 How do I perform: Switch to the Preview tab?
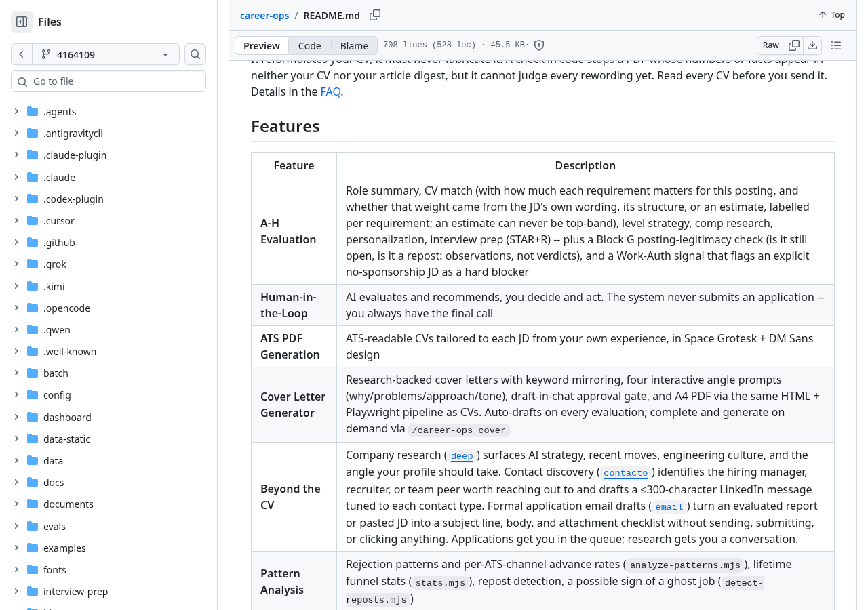[262, 45]
